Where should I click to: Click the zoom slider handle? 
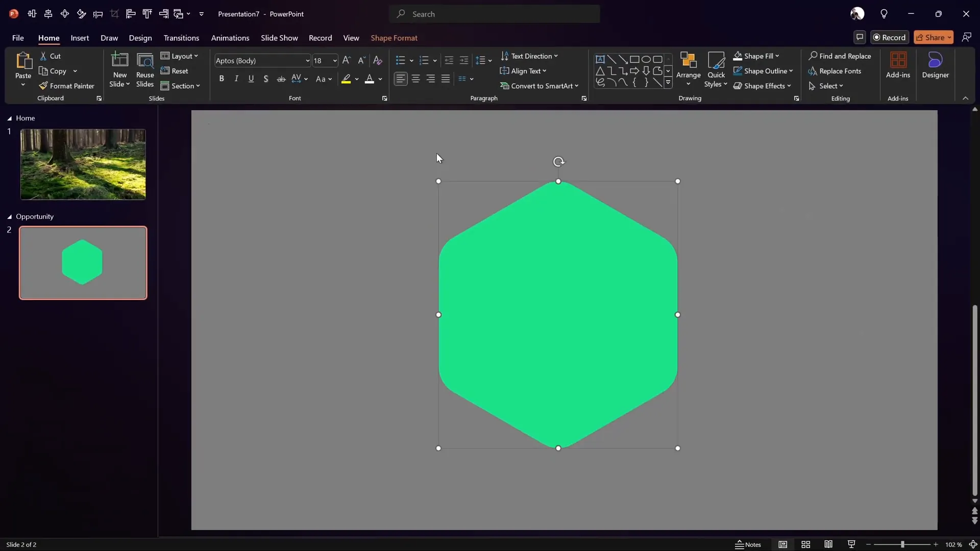point(902,544)
